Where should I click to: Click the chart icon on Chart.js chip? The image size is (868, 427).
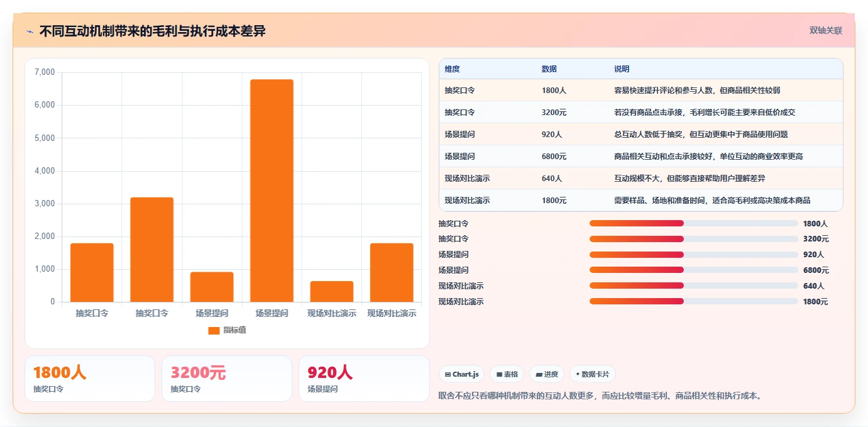448,374
